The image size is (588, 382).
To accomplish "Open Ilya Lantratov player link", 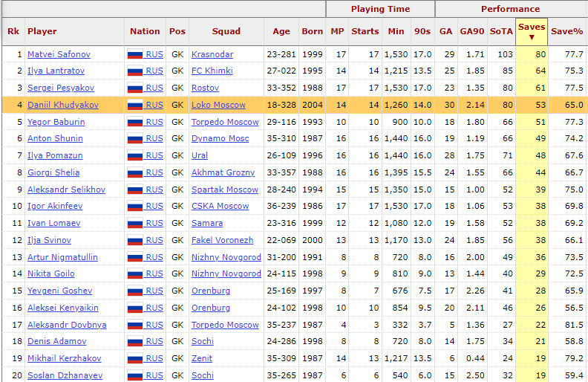I will pyautogui.click(x=56, y=71).
